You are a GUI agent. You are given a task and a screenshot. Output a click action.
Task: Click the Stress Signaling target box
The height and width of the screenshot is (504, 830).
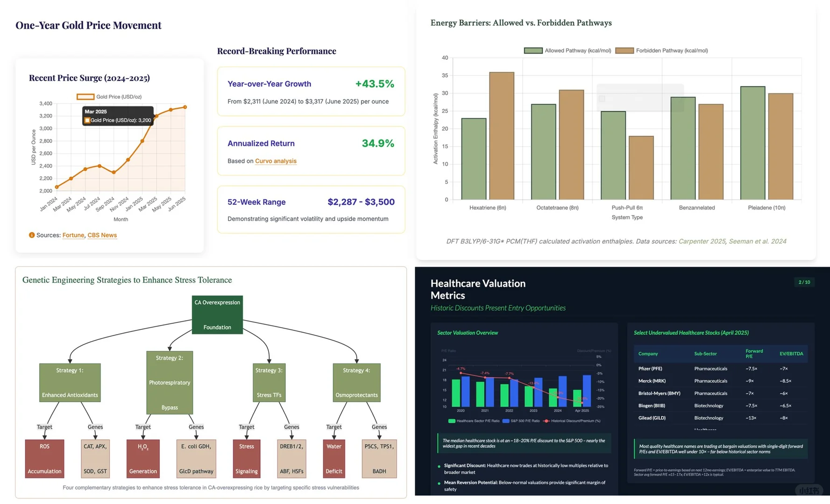point(247,459)
